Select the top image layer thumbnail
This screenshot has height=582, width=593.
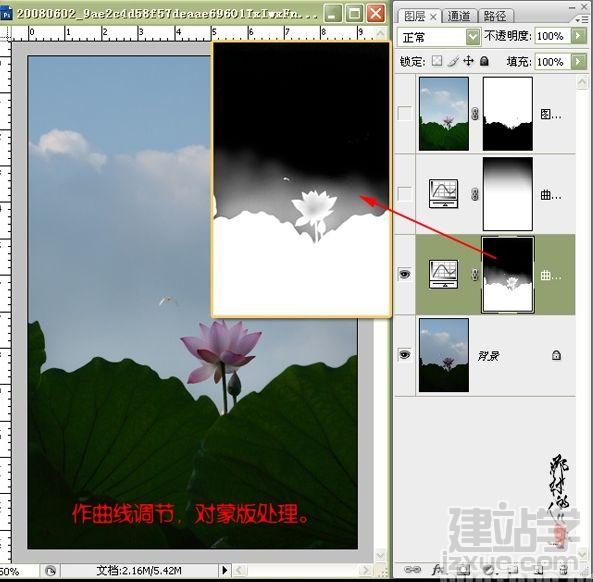click(444, 114)
